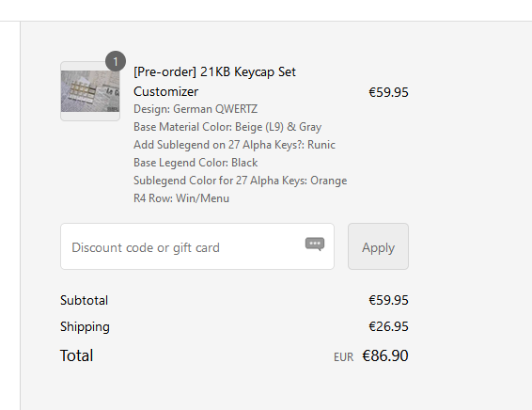Screen dimensions: 532x410
Task: Click the subtotal amount €59.95
Action: pos(388,300)
